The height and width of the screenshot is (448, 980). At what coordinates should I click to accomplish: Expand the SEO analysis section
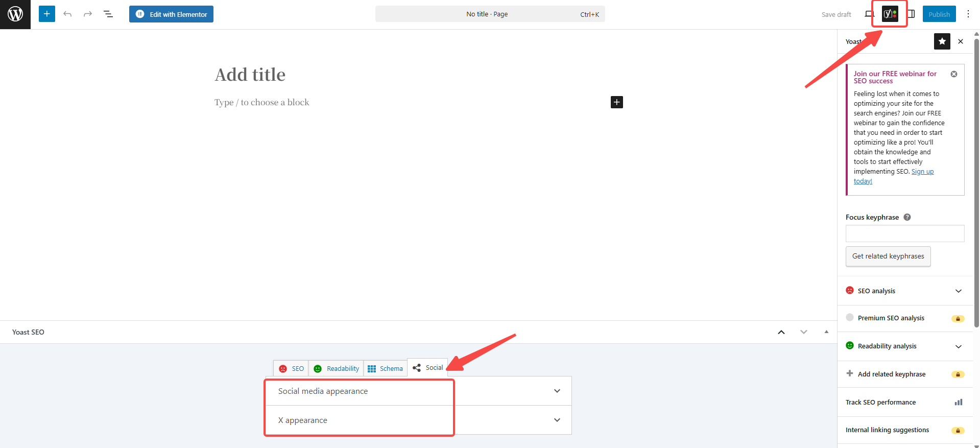coord(905,291)
